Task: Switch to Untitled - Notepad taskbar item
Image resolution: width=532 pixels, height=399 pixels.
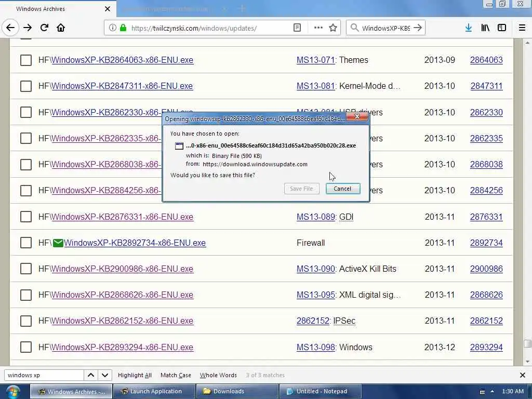Action: pos(320,391)
